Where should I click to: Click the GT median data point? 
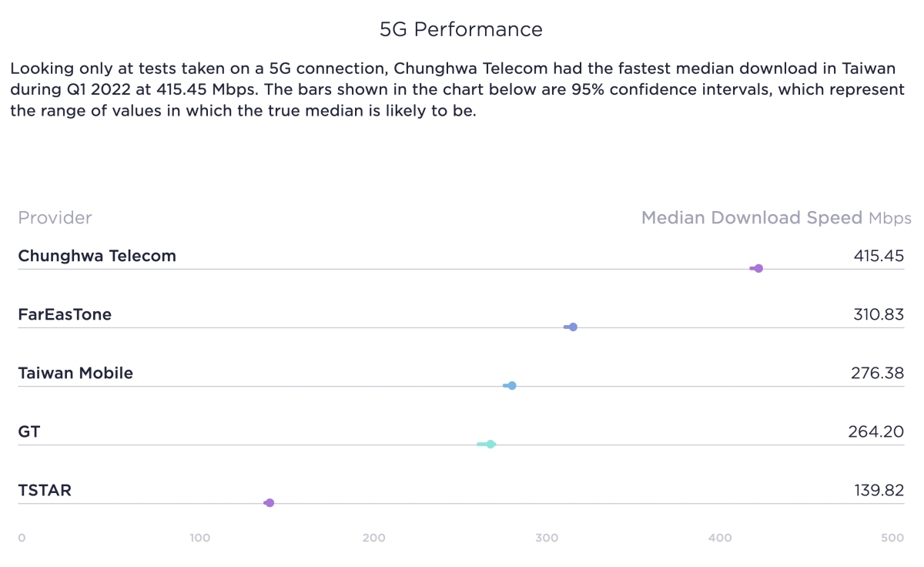tap(490, 444)
